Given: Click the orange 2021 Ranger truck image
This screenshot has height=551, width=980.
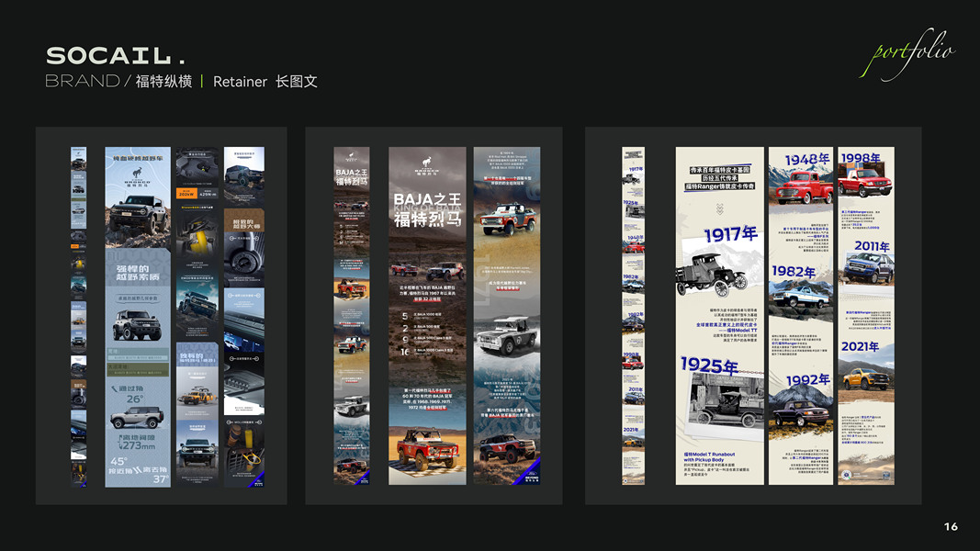Looking at the screenshot, I should pyautogui.click(x=866, y=378).
